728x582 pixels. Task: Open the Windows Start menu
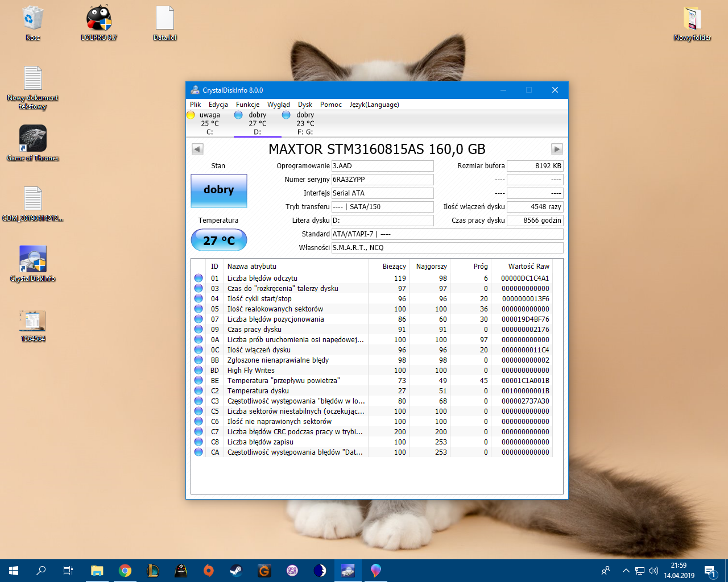(x=14, y=571)
